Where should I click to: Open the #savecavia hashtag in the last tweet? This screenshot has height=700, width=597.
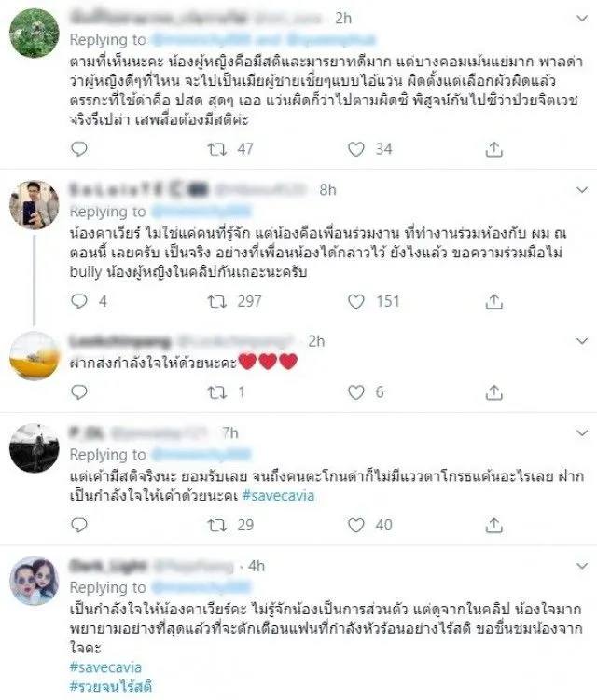[x=105, y=667]
